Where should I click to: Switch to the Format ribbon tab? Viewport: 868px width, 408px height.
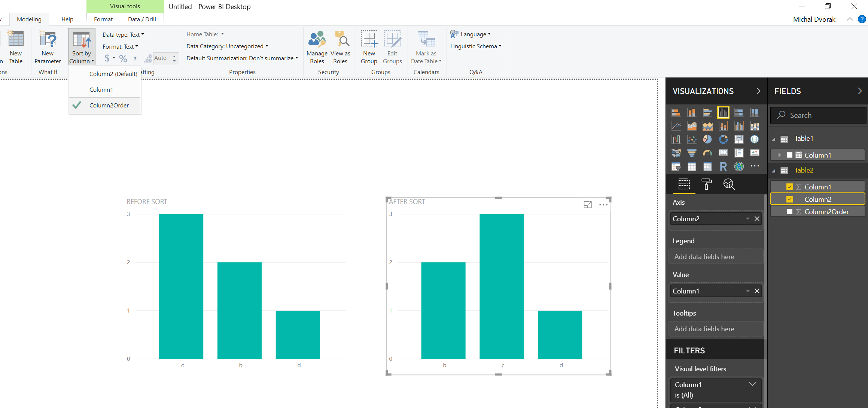(x=103, y=19)
